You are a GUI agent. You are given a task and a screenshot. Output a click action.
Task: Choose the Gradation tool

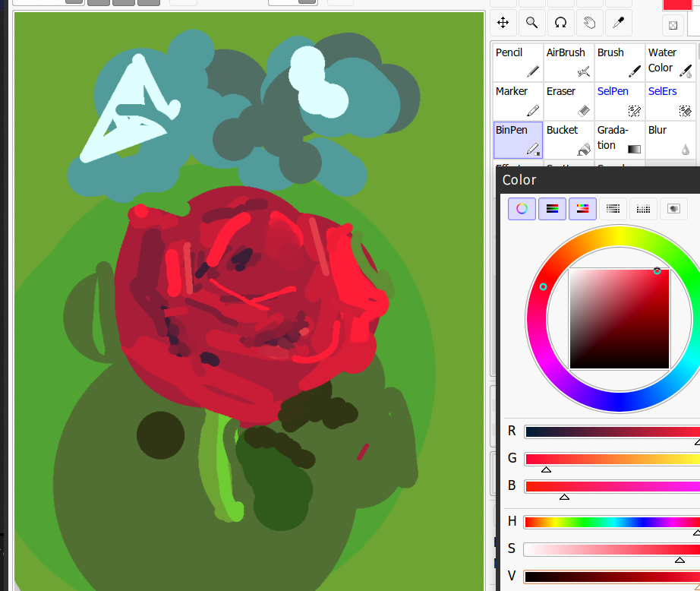tap(620, 140)
